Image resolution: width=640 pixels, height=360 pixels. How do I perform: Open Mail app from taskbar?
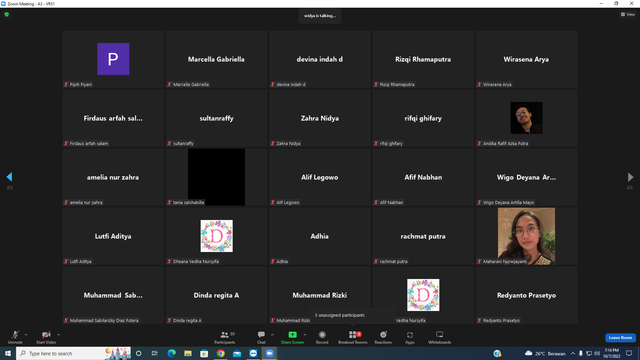coord(237,353)
